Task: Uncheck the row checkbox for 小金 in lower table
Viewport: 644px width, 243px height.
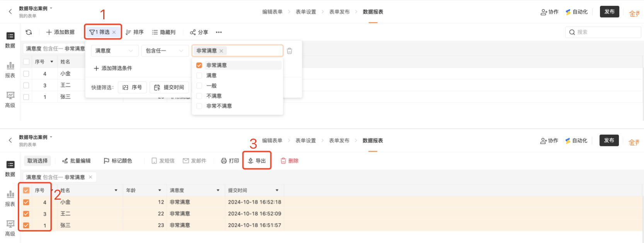Action: click(x=26, y=202)
